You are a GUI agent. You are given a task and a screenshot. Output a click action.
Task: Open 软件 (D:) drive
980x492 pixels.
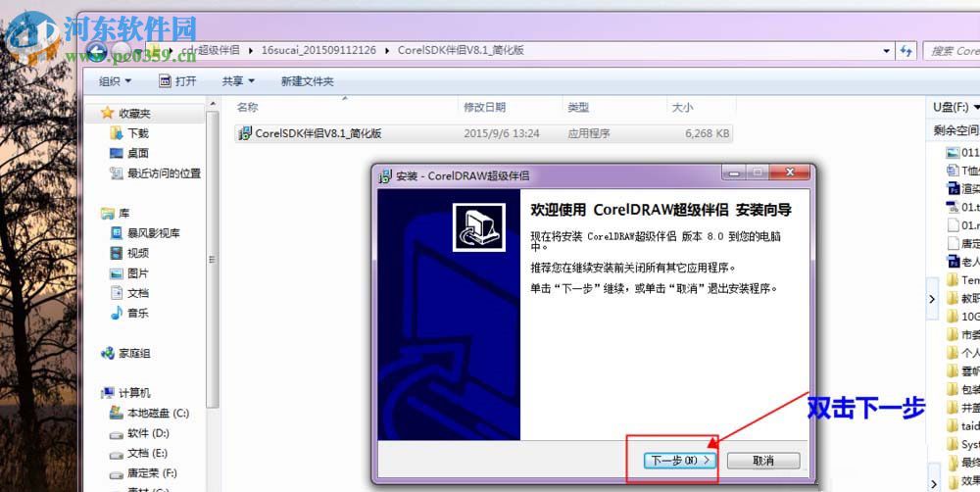pos(148,433)
